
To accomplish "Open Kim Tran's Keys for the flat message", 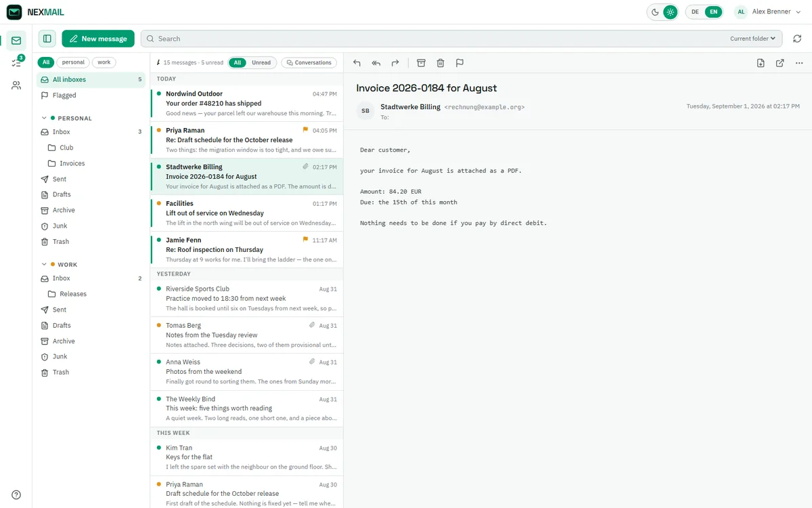I will click(x=246, y=457).
